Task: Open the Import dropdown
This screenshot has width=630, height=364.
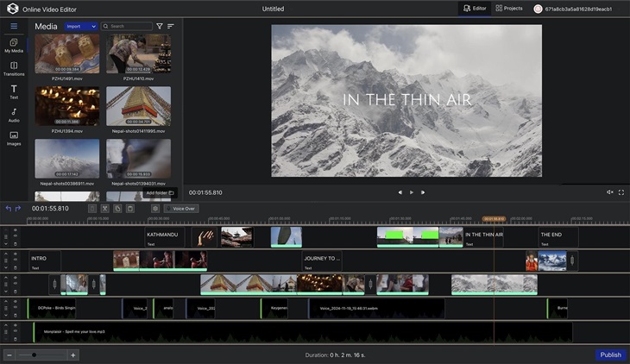Action: (x=80, y=27)
